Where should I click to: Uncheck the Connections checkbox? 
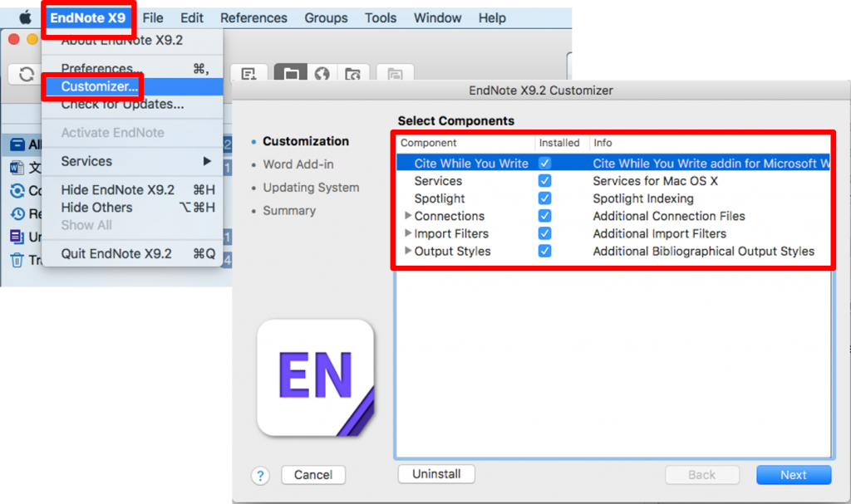(x=544, y=216)
